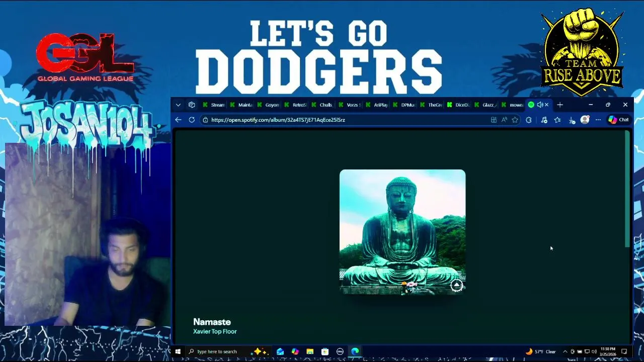Switch to the Goyon tab

point(268,105)
